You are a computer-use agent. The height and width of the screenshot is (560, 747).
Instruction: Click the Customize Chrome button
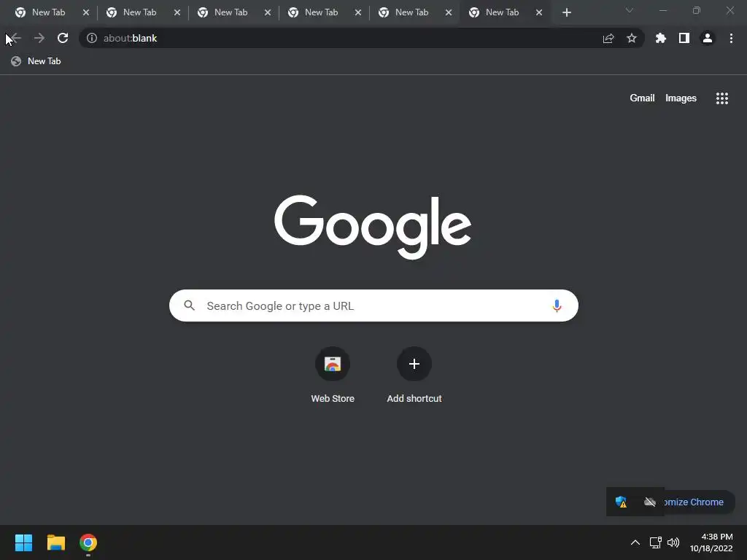(699, 502)
